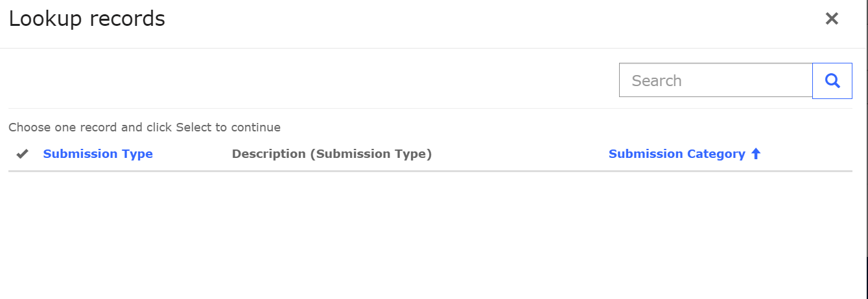Click the ascending sort arrow icon
The height and width of the screenshot is (299, 868).
click(x=756, y=154)
